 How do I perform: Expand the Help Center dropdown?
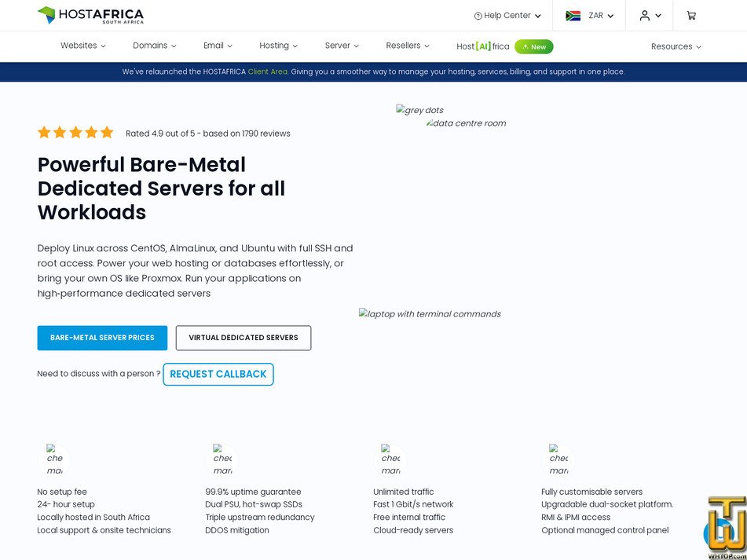click(508, 16)
